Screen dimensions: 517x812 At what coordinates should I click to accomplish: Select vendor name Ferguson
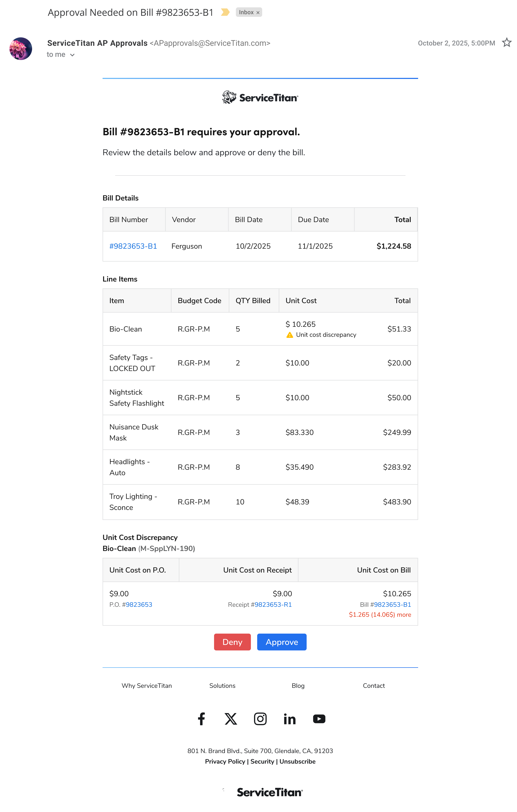[x=187, y=246]
